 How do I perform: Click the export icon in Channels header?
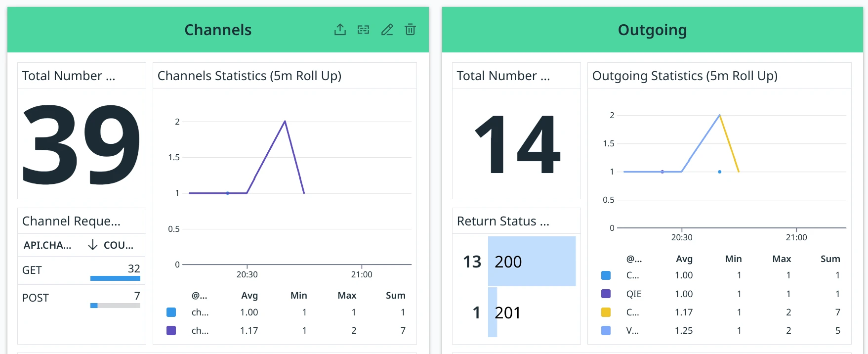point(340,30)
